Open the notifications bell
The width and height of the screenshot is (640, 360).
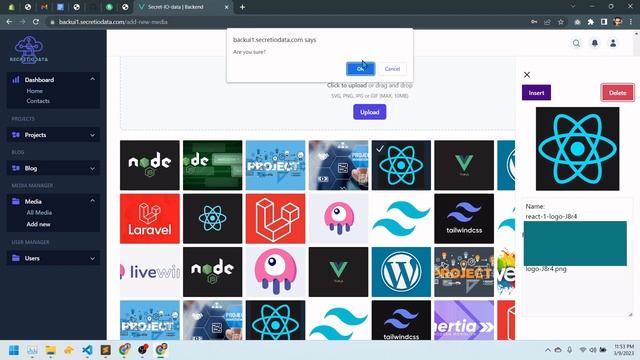pyautogui.click(x=595, y=43)
